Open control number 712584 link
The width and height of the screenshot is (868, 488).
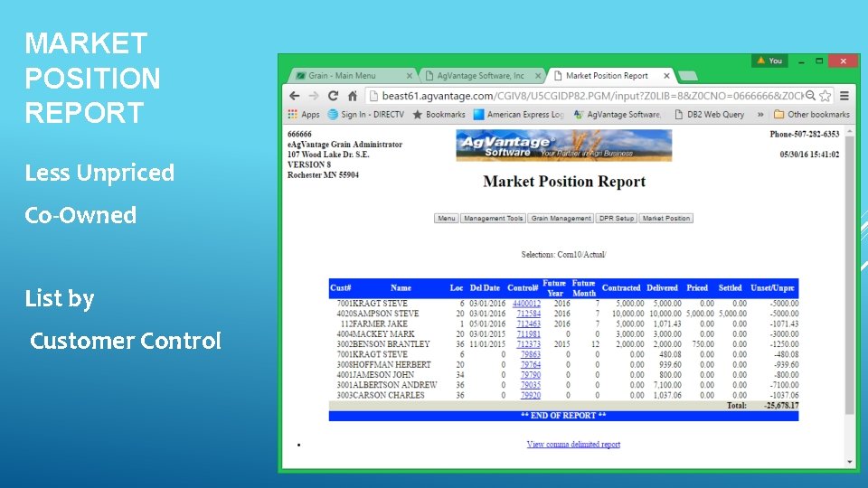529,314
